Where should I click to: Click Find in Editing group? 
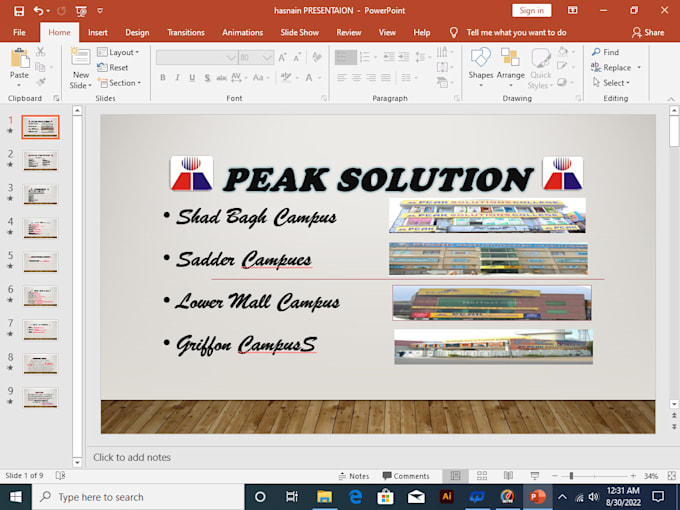pos(605,52)
